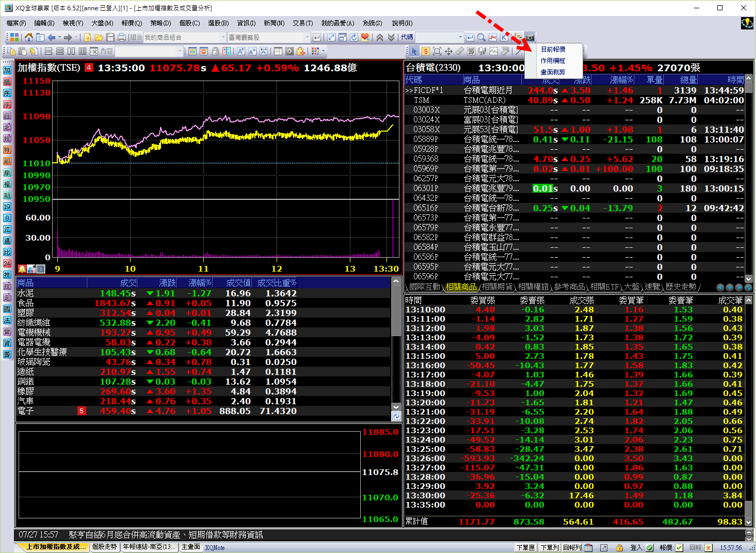Viewport: 756px width, 553px height.
Task: Click the gray padlock icon in the second toolbar
Action: click(x=216, y=51)
